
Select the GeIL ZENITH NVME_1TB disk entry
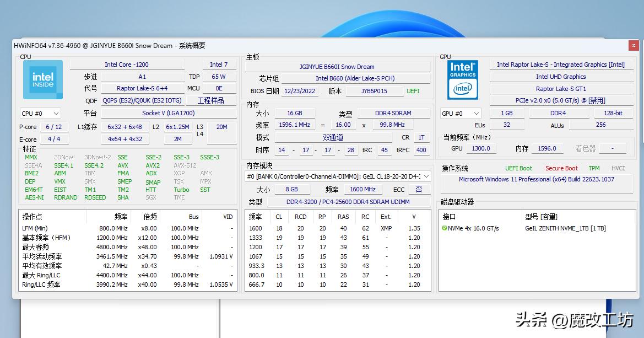click(x=566, y=228)
